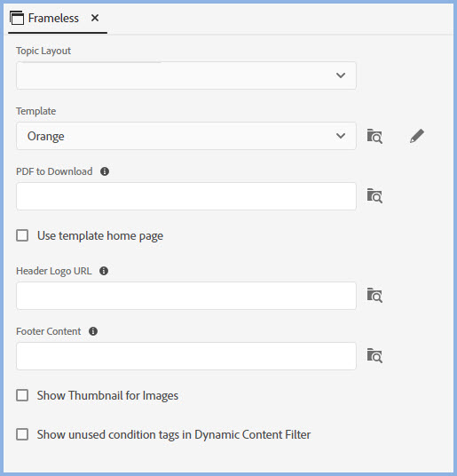Show info for Footer Content

pyautogui.click(x=93, y=331)
